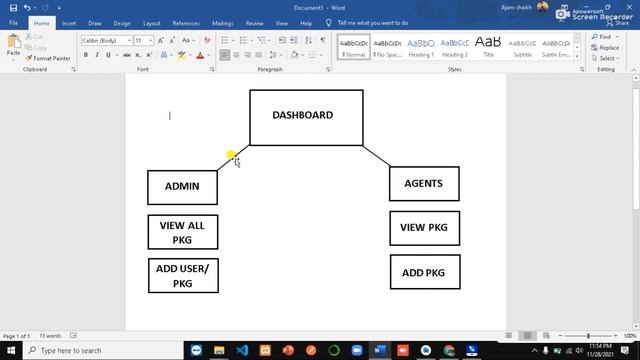Switch to Print Layout view
The image size is (640, 360).
tap(527, 336)
